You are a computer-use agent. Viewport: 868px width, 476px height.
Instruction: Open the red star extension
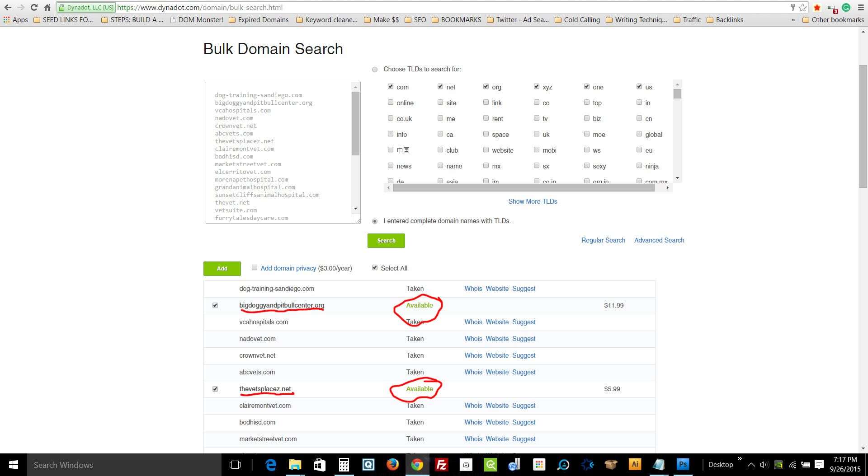[x=817, y=8]
